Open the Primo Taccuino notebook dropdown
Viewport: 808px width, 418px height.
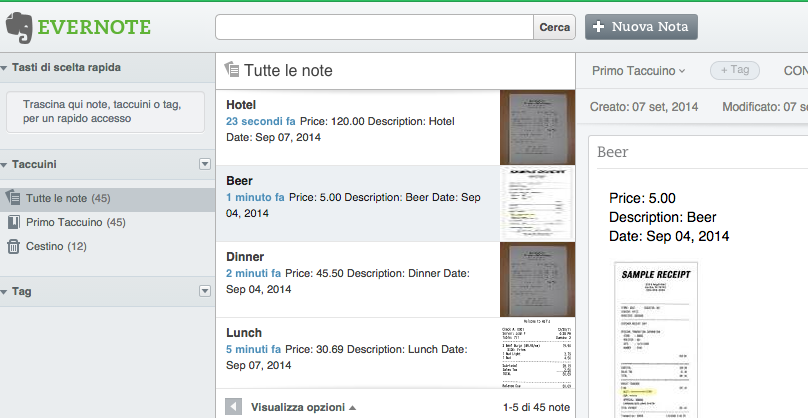(x=638, y=71)
